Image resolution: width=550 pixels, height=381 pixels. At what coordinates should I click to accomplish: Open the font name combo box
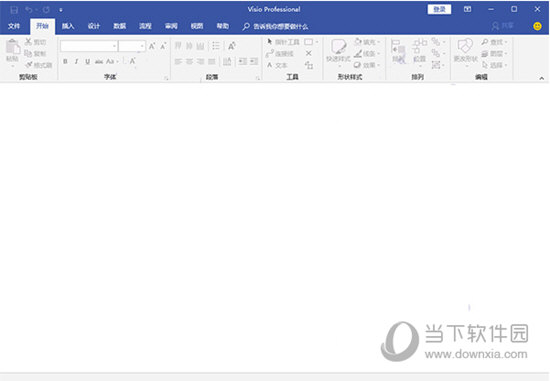point(89,46)
